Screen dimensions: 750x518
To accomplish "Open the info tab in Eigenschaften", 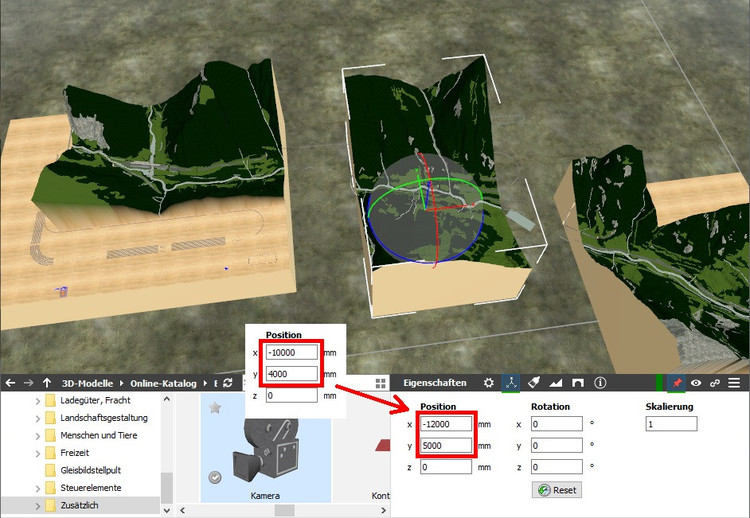I will click(600, 383).
